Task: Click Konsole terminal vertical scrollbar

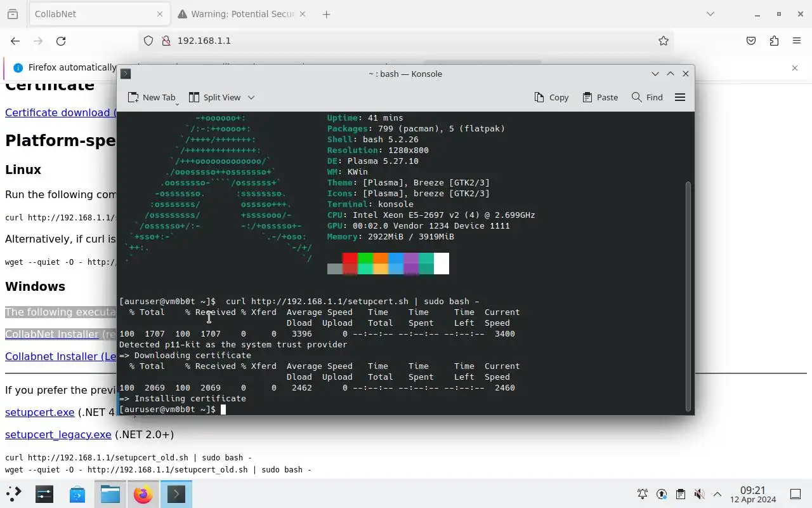Action: [x=689, y=296]
